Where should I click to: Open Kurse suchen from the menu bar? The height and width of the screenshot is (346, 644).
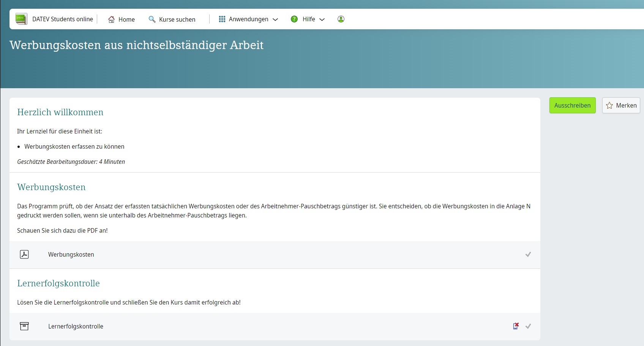177,19
